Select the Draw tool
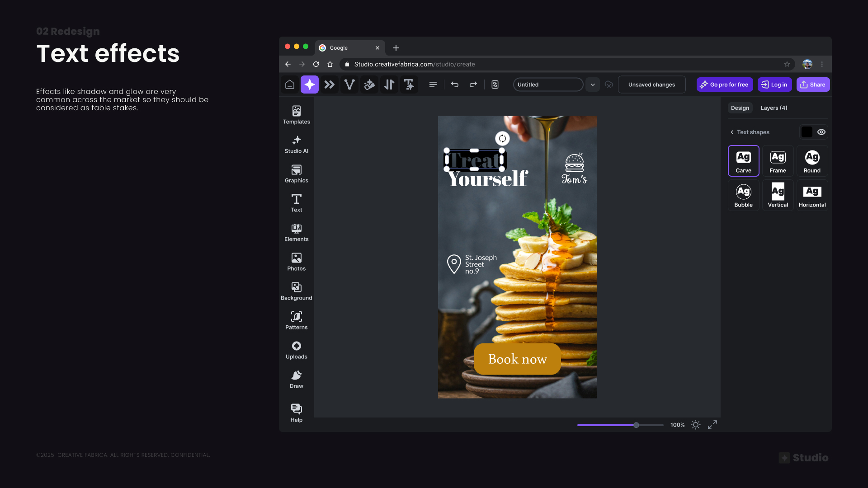The width and height of the screenshot is (868, 488). point(296,379)
